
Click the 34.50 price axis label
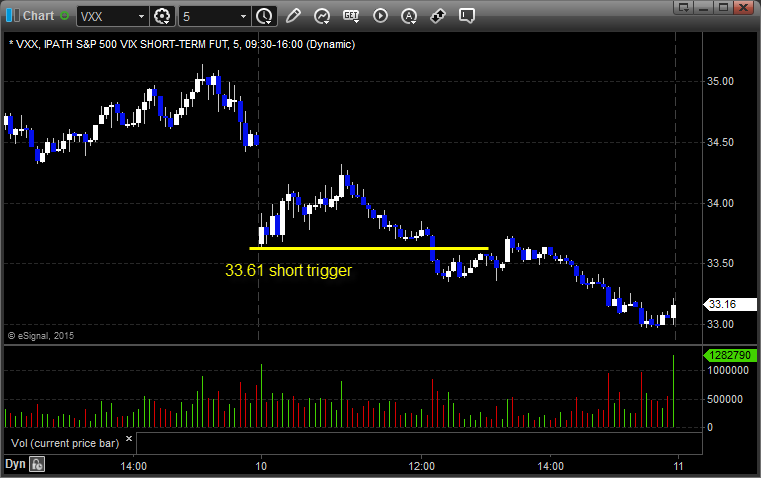click(720, 142)
